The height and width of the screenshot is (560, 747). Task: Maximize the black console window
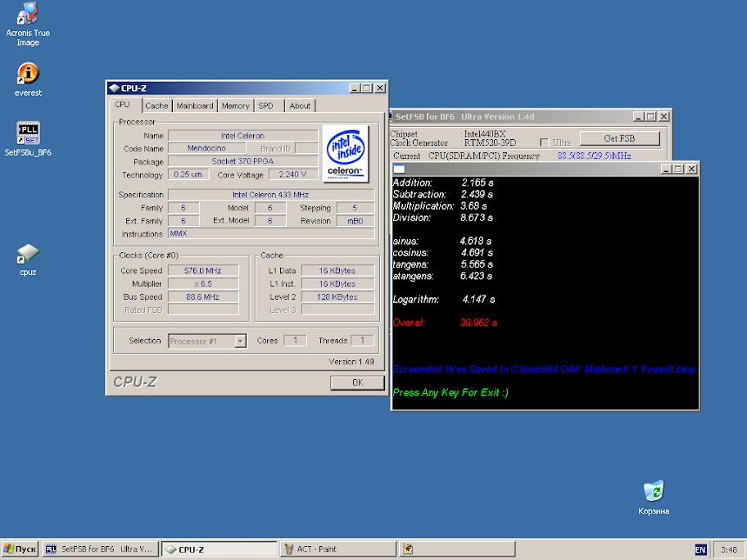tap(678, 169)
